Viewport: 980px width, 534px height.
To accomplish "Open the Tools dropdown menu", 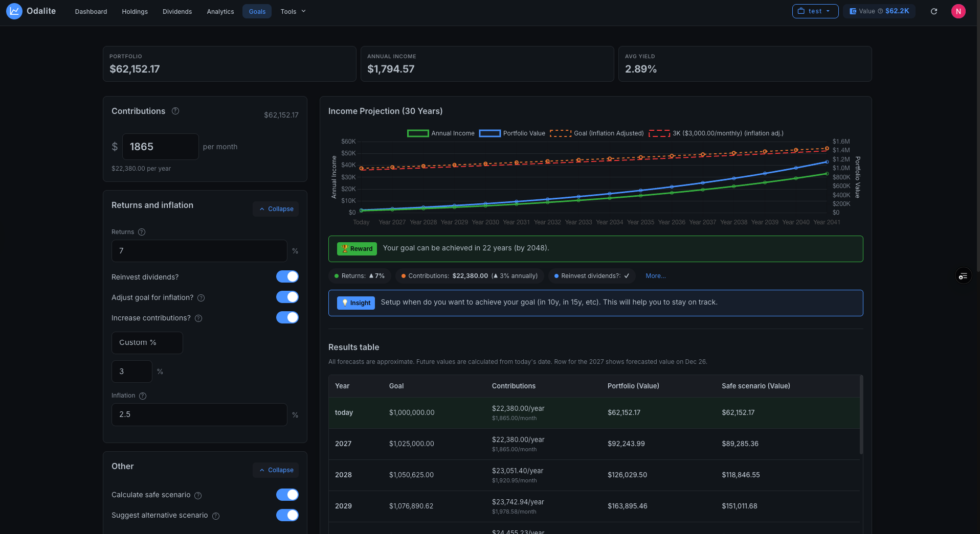I will point(293,11).
